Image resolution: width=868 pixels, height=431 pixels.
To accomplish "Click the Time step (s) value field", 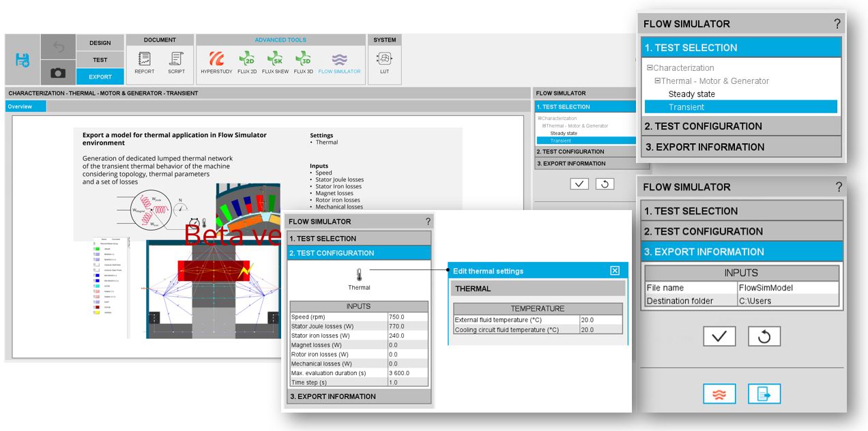I will point(407,383).
